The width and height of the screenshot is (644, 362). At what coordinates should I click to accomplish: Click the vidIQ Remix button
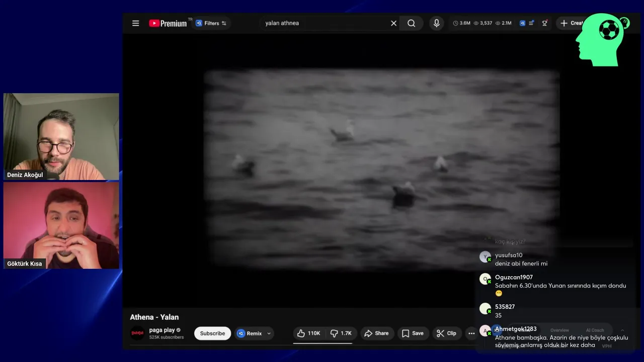click(250, 333)
